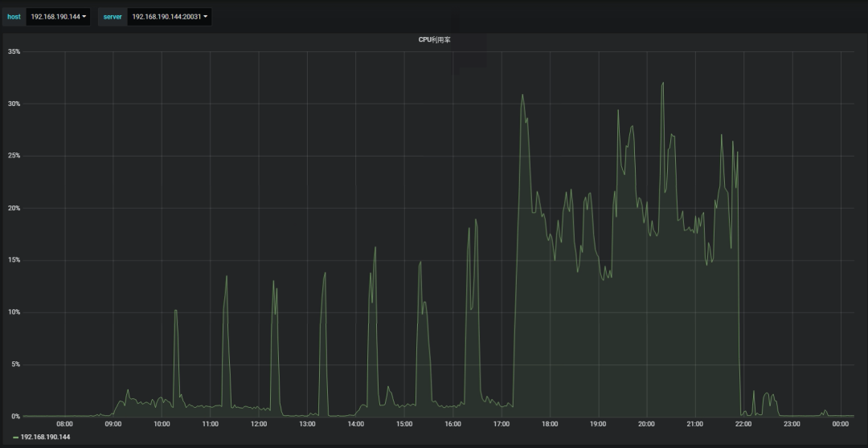Click the server variable label
The width and height of the screenshot is (868, 448).
(113, 17)
